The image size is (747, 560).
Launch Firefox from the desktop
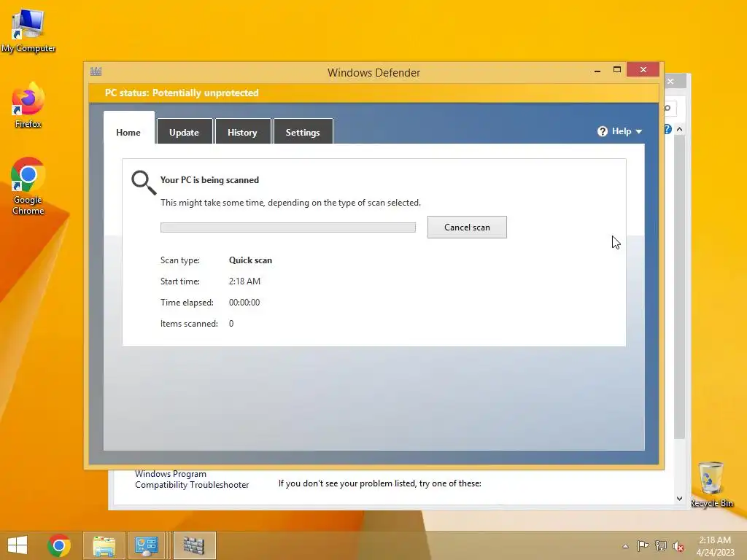coord(28,105)
